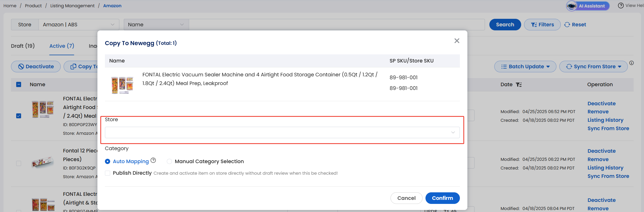Click the product thumbnail in the dialog
The height and width of the screenshot is (212, 644).
click(122, 85)
